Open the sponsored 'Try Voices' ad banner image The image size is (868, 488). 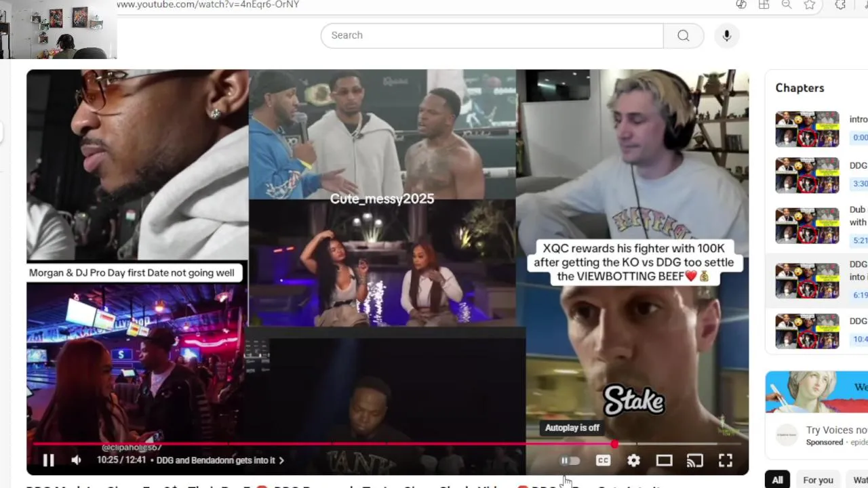(x=816, y=392)
